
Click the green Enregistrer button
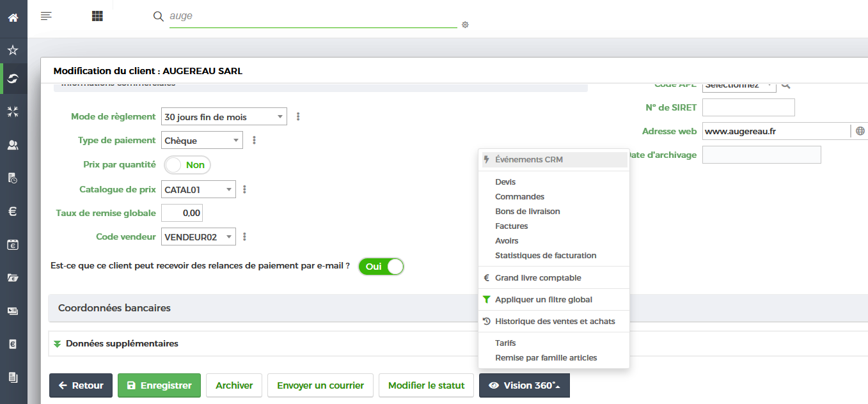pos(159,385)
